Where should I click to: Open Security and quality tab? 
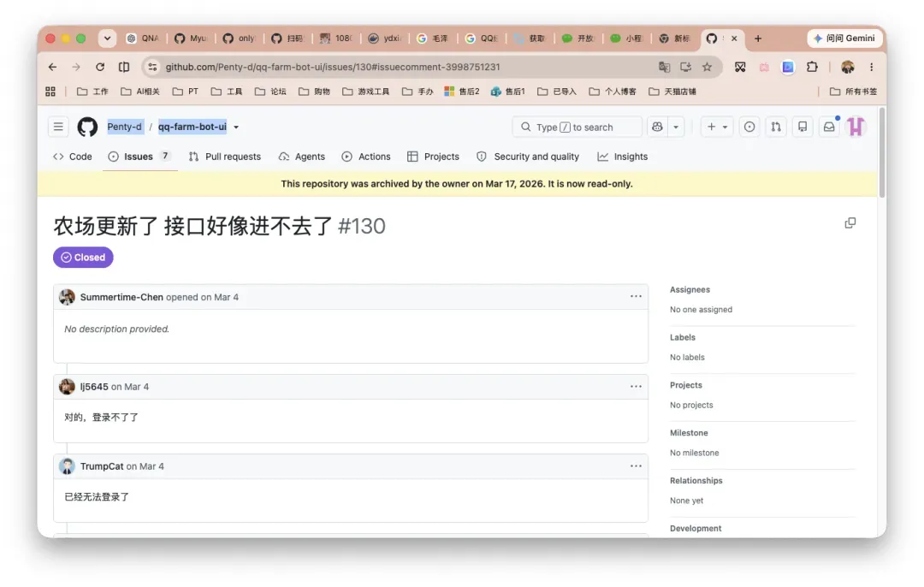tap(528, 157)
